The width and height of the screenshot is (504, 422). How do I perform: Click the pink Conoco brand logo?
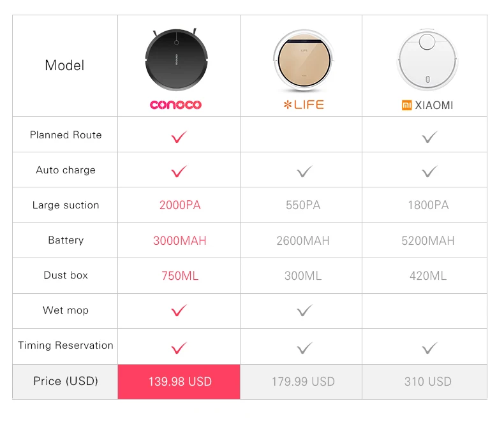[176, 105]
